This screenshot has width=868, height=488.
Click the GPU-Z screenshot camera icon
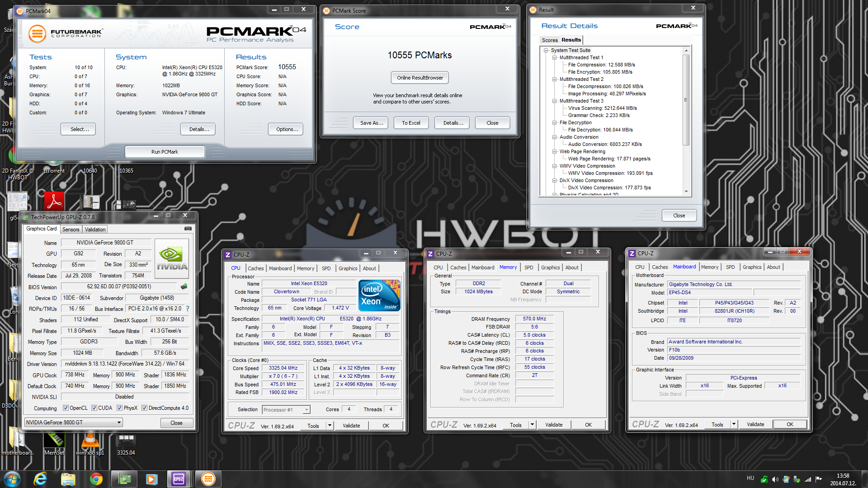[x=188, y=229]
